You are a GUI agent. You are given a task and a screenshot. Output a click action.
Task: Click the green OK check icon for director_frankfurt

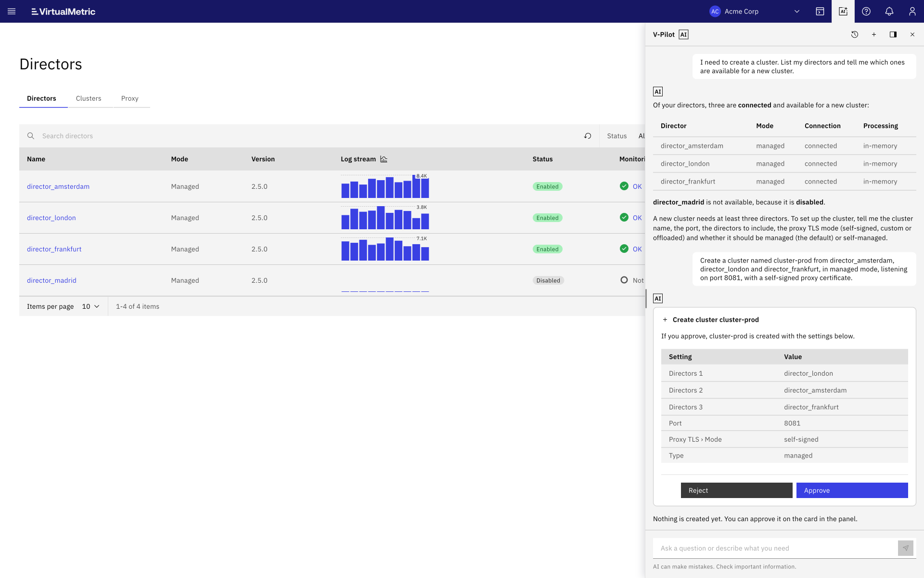pyautogui.click(x=624, y=249)
